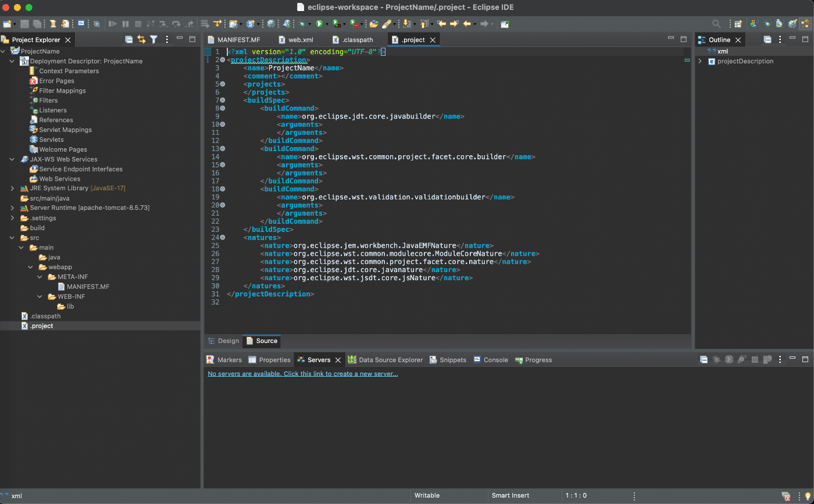Toggle fold marker at line 7 buildSpec
Viewport: 814px width, 504px height.
point(223,100)
